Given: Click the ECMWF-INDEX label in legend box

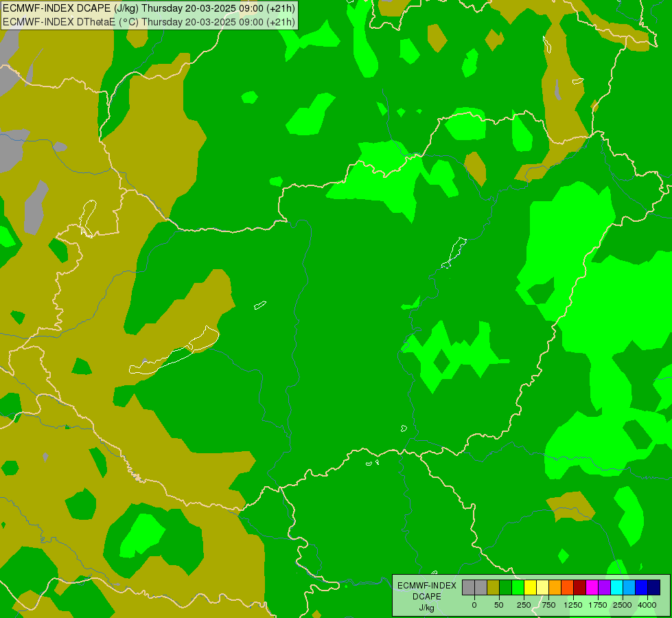Looking at the screenshot, I should point(427,586).
